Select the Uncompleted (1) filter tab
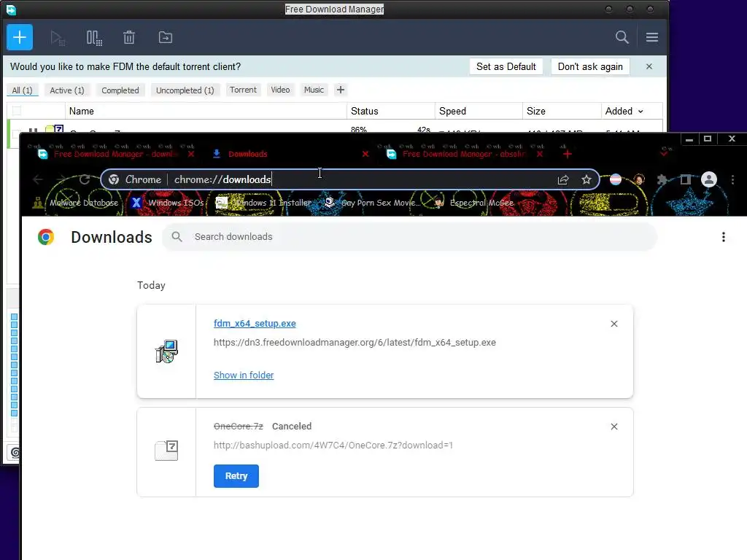Image resolution: width=747 pixels, height=560 pixels. pyautogui.click(x=185, y=90)
